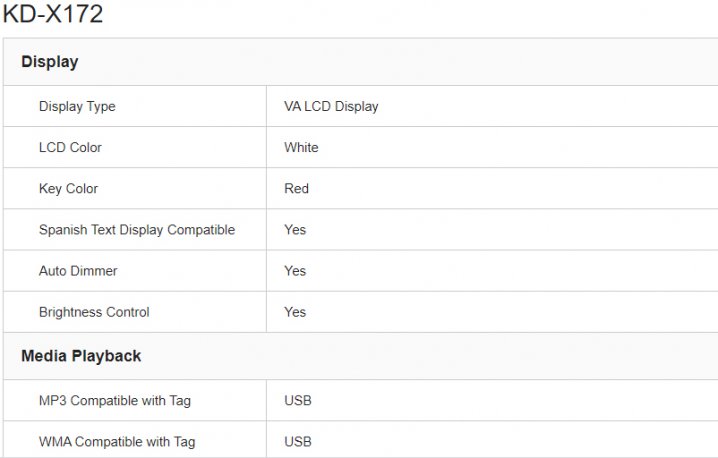
Task: Click the White value for LCD Color
Action: (x=301, y=147)
